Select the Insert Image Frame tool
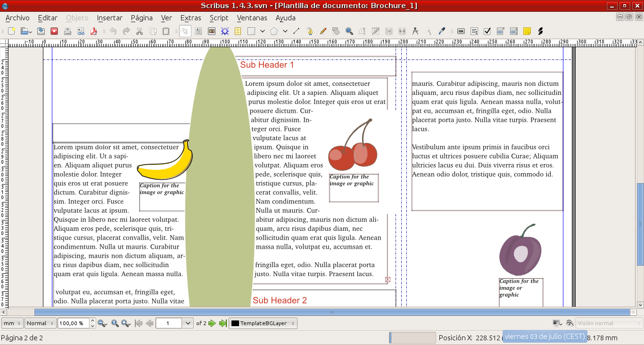 coord(212,31)
